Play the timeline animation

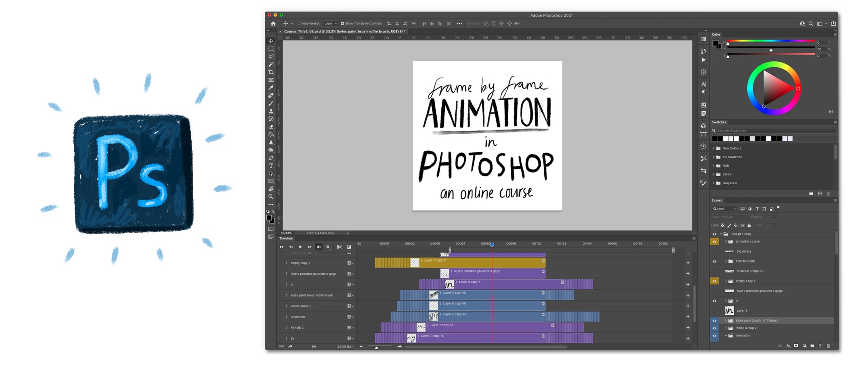click(x=300, y=247)
